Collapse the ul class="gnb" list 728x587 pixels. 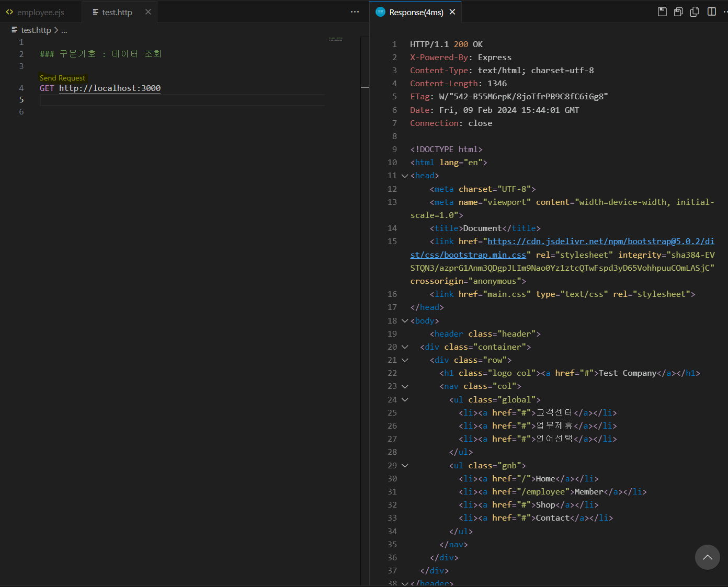[405, 465]
